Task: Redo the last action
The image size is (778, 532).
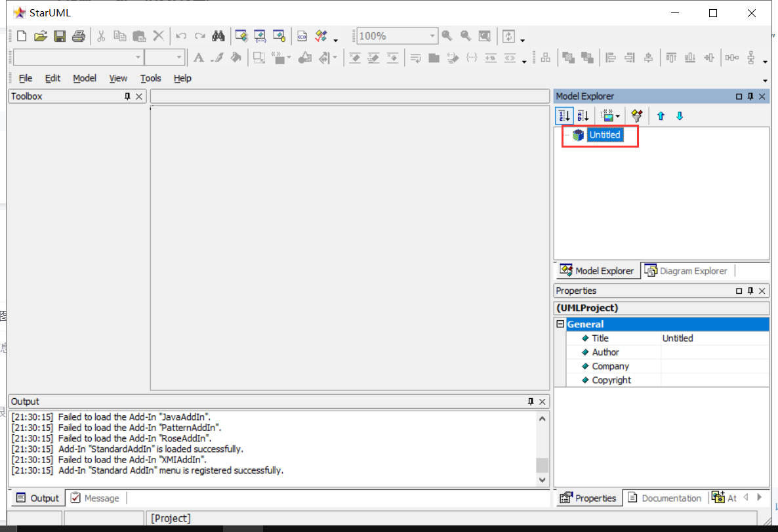Action: pyautogui.click(x=200, y=36)
